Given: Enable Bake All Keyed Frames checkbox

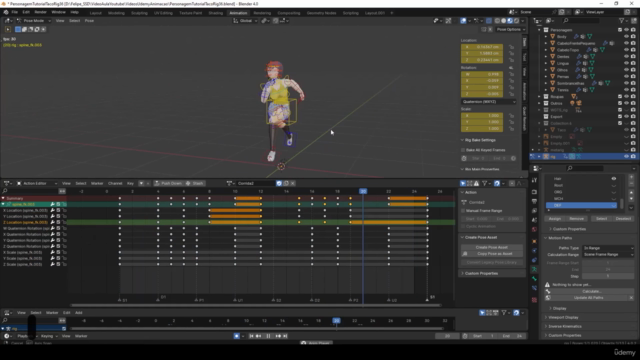Looking at the screenshot, I should pos(463,150).
